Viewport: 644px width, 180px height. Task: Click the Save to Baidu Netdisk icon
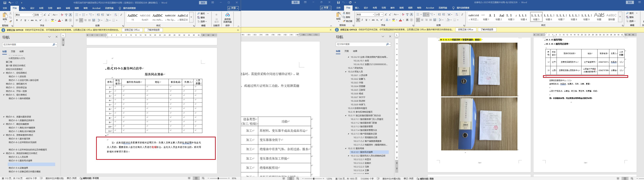pos(228,17)
